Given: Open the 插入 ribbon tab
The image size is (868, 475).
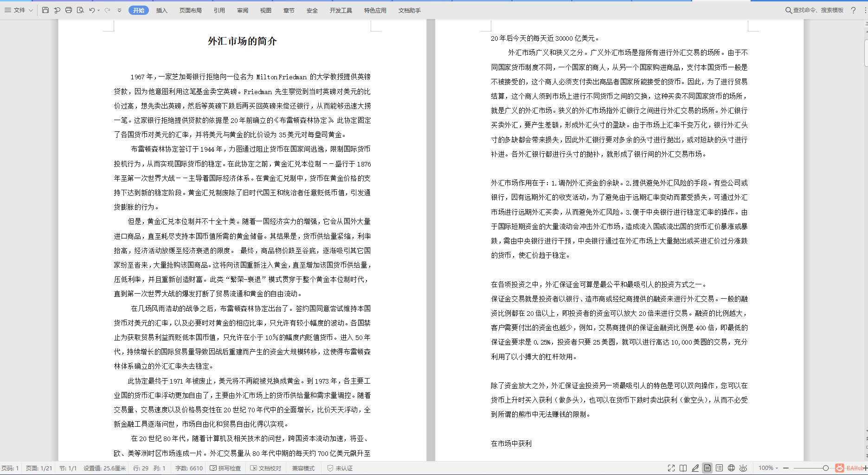Looking at the screenshot, I should pyautogui.click(x=162, y=10).
